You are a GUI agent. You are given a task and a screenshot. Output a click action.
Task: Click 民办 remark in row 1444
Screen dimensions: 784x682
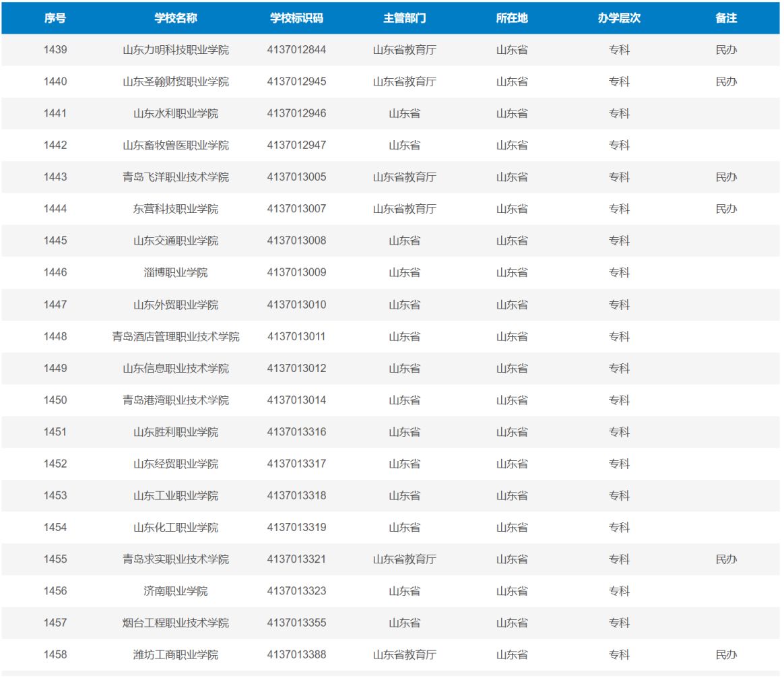click(726, 209)
